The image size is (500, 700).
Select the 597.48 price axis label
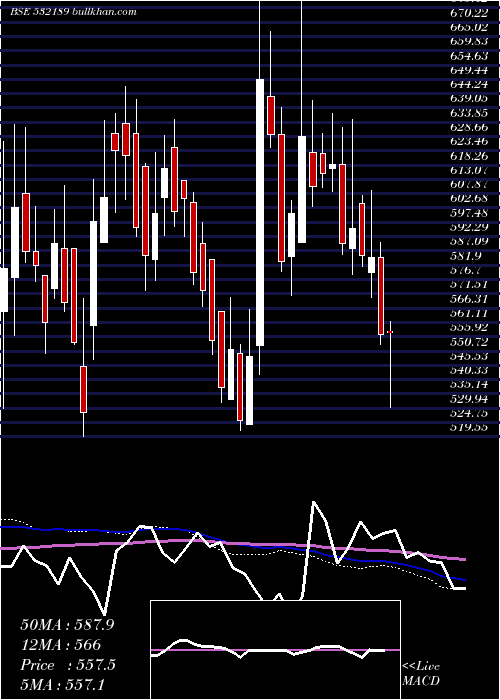[x=469, y=213]
